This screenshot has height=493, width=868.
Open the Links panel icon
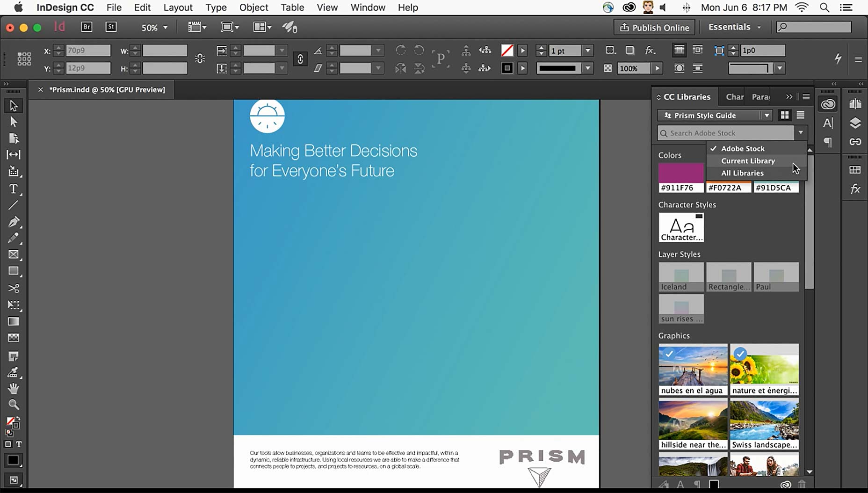pos(855,141)
